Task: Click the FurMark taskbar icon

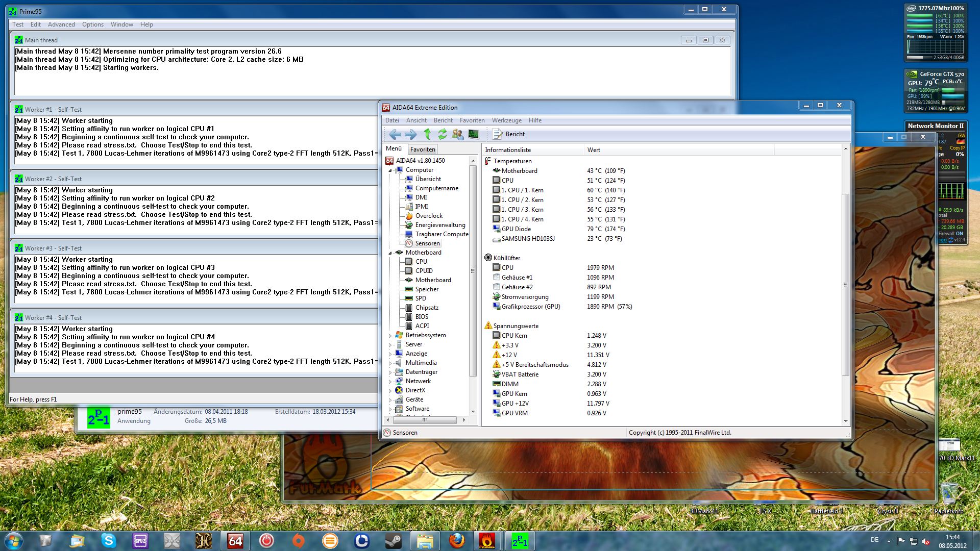Action: (487, 541)
